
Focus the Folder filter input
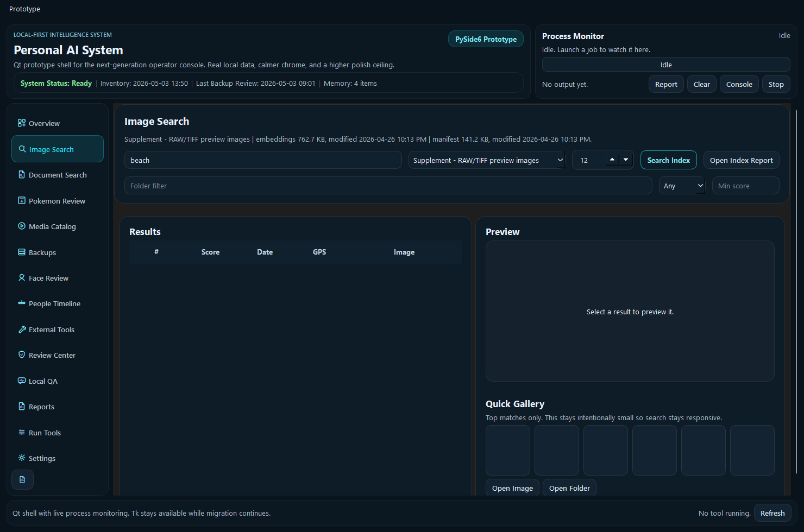[388, 186]
